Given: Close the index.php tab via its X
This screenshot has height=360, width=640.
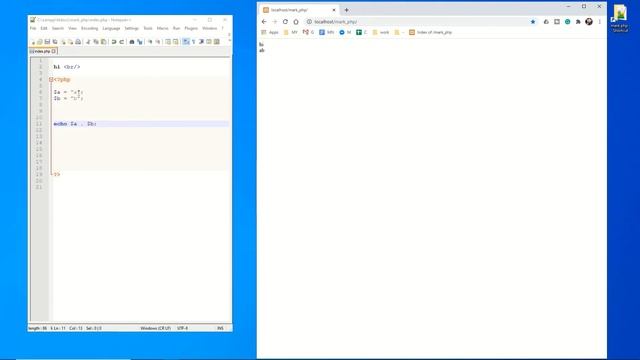Looking at the screenshot, I should pyautogui.click(x=54, y=51).
